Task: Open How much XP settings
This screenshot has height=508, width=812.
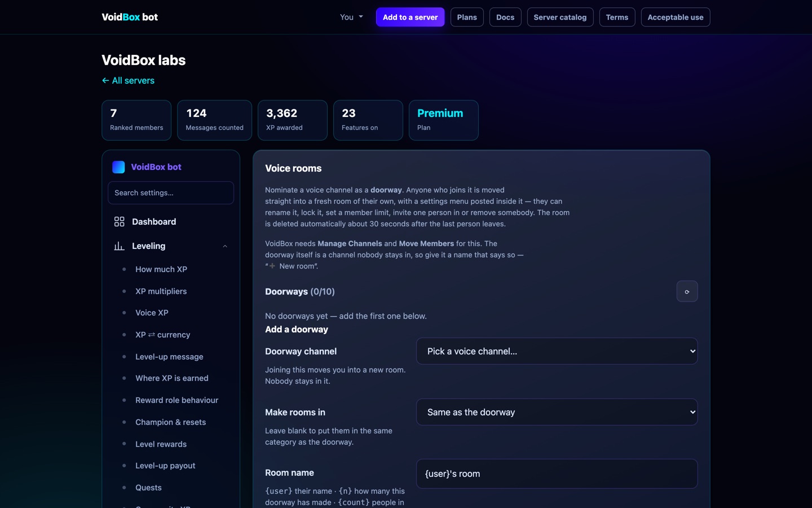Action: pos(161,269)
